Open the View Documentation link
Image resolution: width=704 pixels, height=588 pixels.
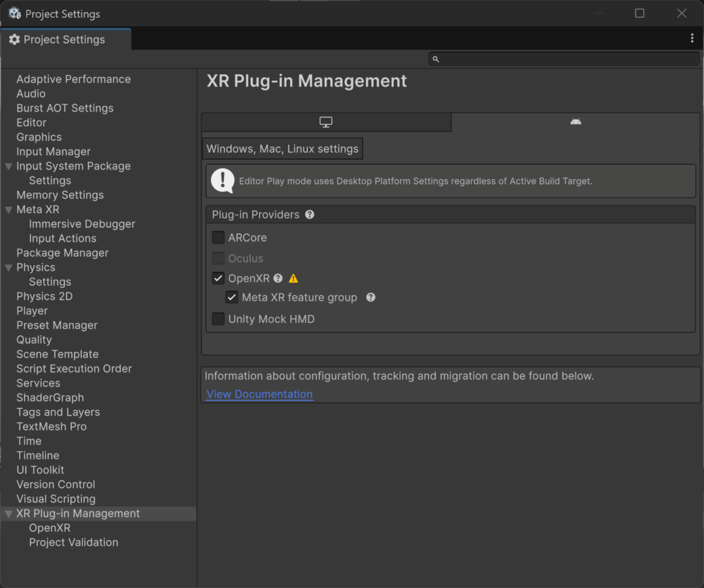click(259, 394)
